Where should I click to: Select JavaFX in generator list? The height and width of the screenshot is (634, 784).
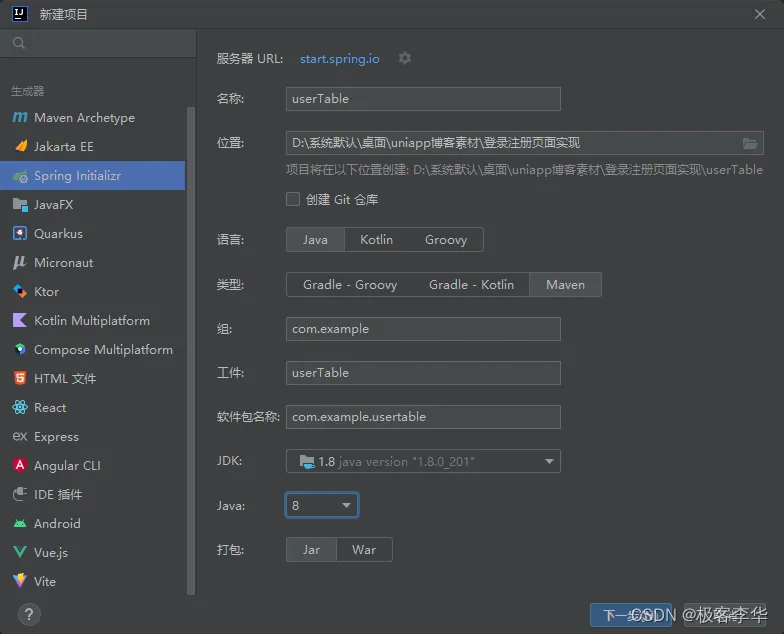(x=92, y=204)
